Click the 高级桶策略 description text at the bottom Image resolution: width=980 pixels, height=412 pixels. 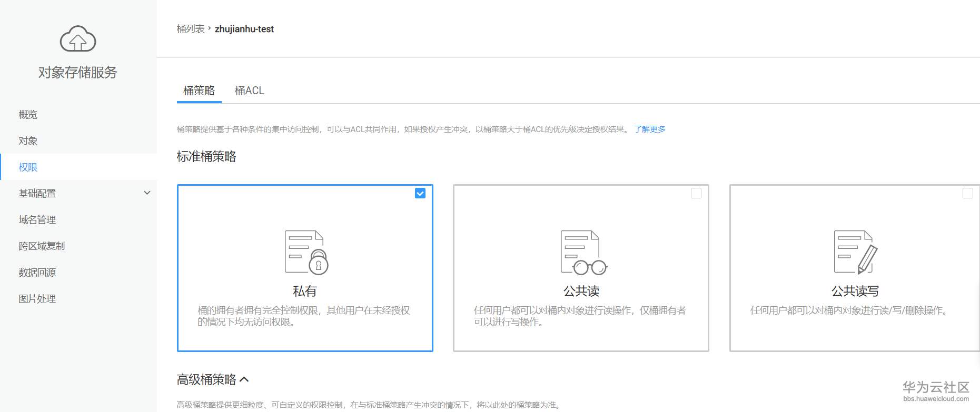tap(370, 405)
